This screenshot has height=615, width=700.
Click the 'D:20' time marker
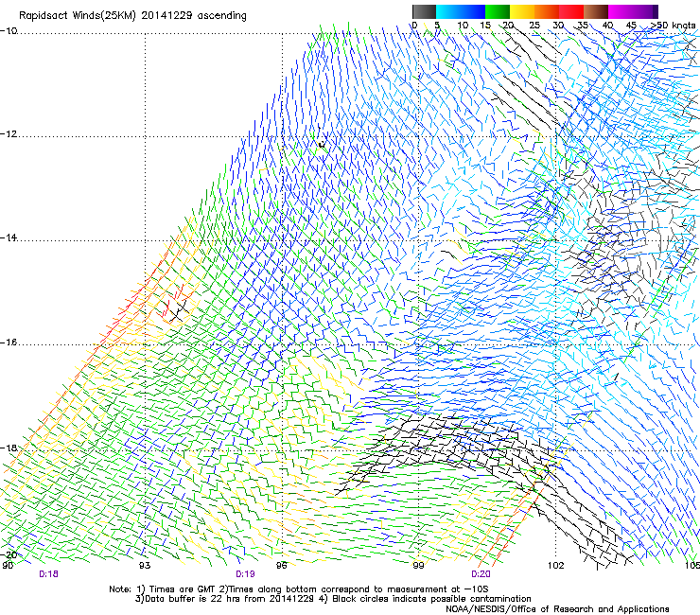[x=481, y=574]
